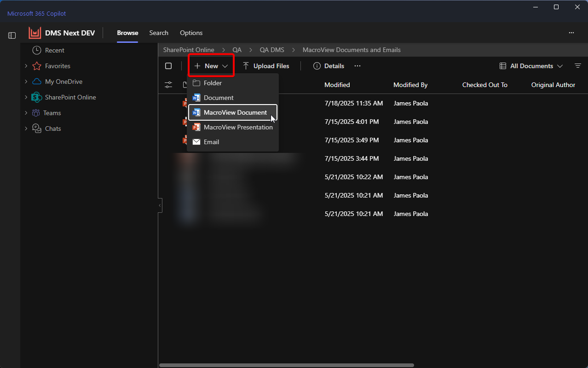Click the New dropdown button
Image resolution: width=588 pixels, height=368 pixels.
[x=211, y=66]
